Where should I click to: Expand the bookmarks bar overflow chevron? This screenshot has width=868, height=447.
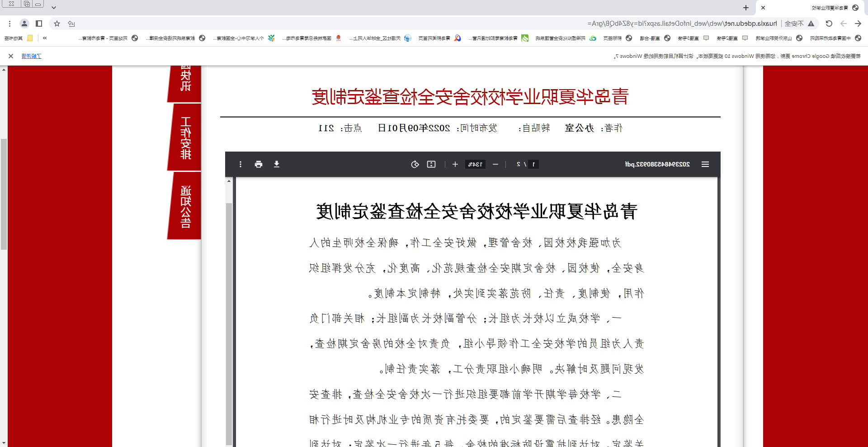[45, 38]
